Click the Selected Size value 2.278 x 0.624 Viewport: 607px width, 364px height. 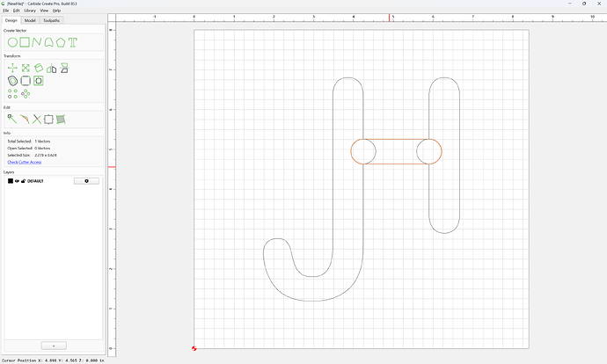click(46, 155)
